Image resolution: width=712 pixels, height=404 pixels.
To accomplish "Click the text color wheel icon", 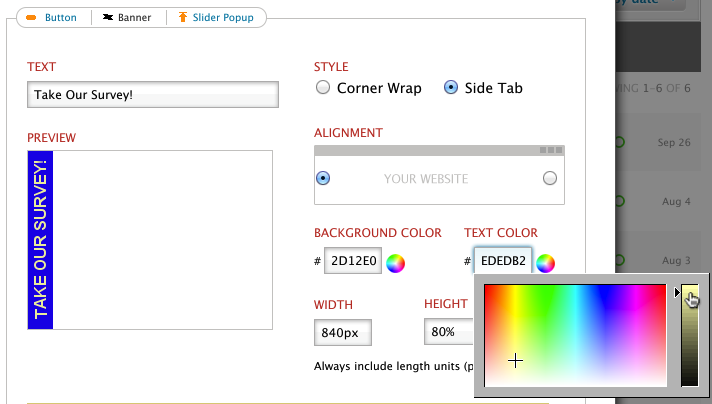I will pos(545,263).
